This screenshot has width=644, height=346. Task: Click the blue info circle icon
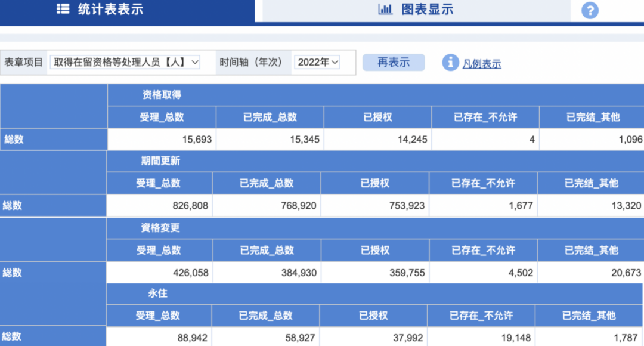pos(450,62)
